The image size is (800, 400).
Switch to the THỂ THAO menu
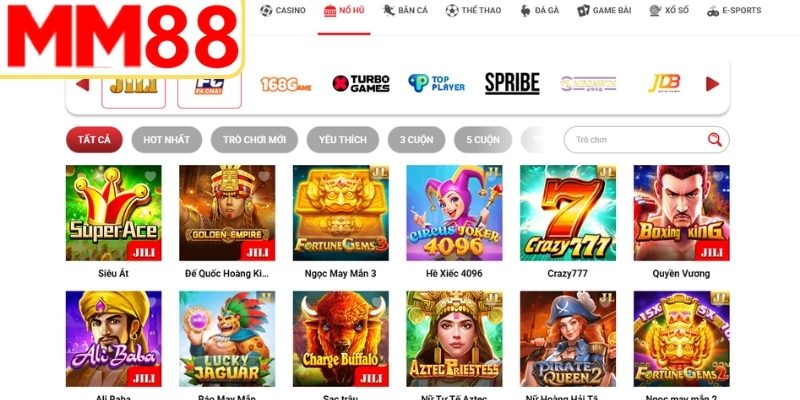point(473,10)
